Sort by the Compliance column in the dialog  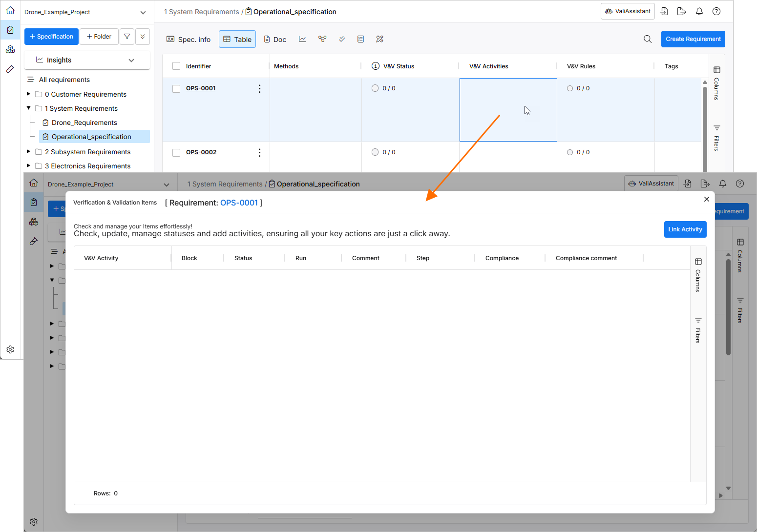click(502, 258)
